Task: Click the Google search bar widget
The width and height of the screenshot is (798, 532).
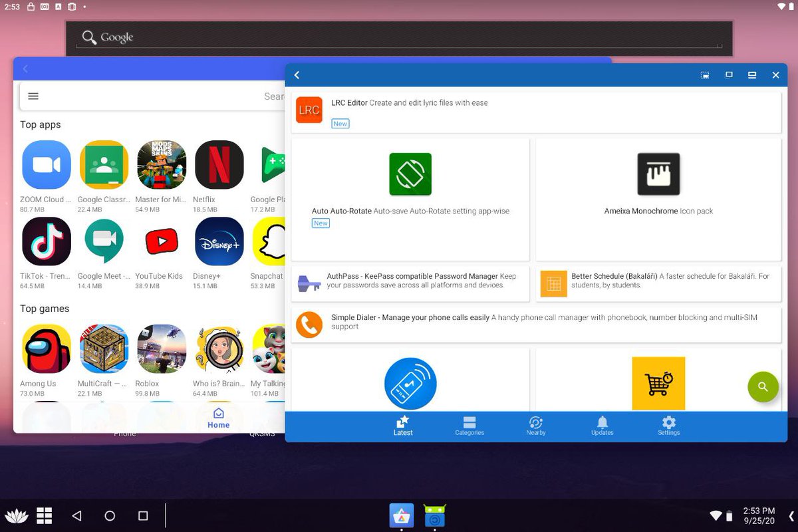Action: (399, 37)
